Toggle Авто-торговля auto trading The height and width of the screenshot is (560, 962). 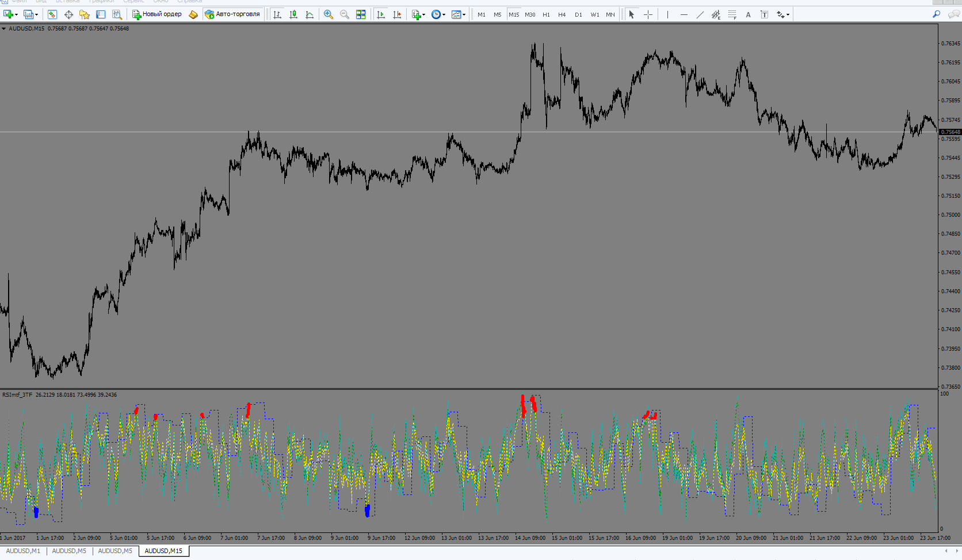click(232, 14)
